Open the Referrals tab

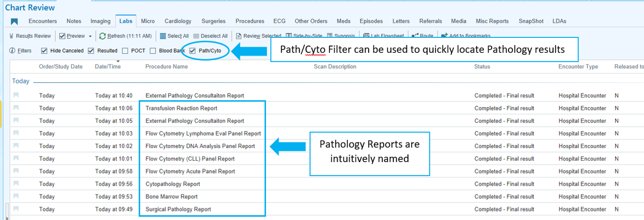430,21
